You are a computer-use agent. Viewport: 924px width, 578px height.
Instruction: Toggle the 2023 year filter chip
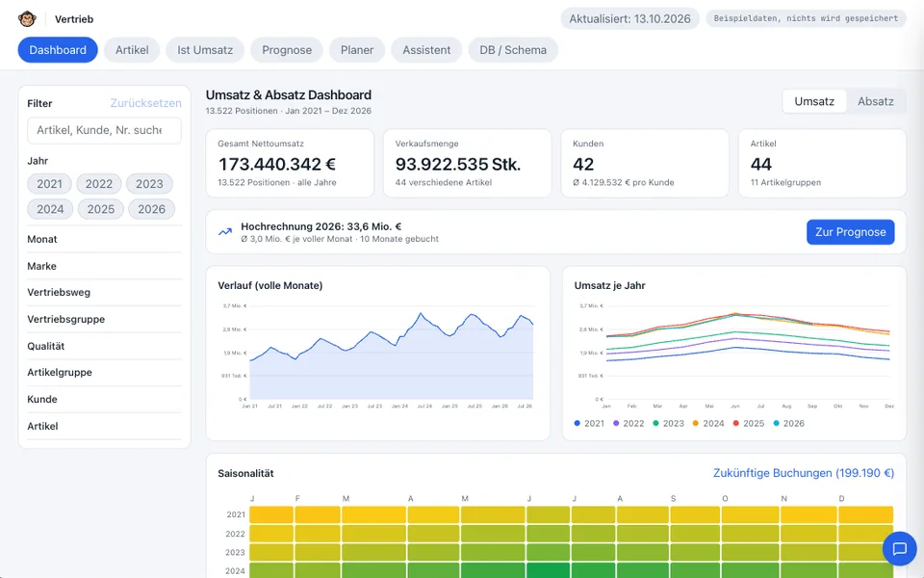[x=150, y=184]
